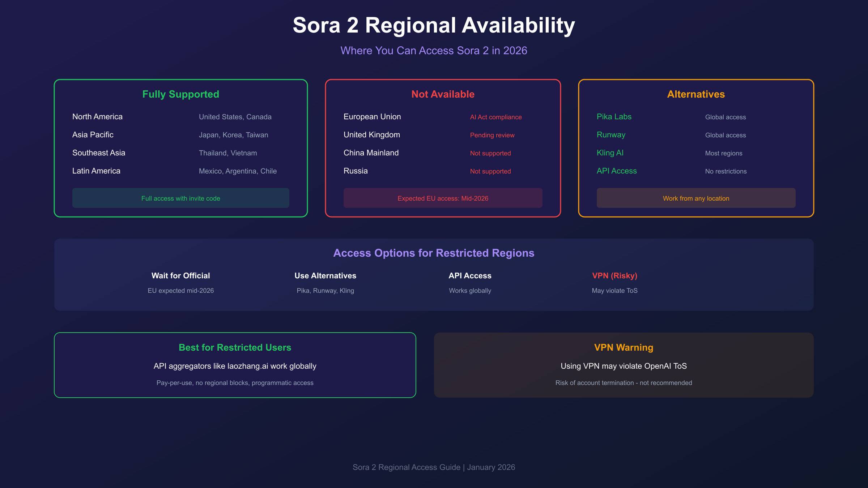The height and width of the screenshot is (488, 868).
Task: Select the "VPN (Risky)" option heading
Action: click(614, 275)
